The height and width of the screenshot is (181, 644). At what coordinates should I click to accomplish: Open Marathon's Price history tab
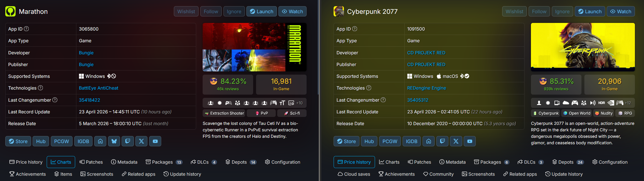pos(26,162)
